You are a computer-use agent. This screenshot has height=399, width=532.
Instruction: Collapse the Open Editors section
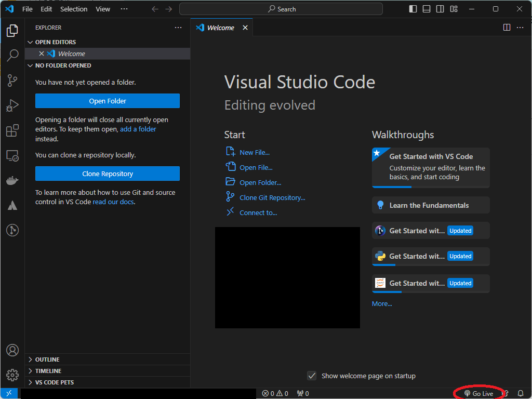(x=30, y=42)
